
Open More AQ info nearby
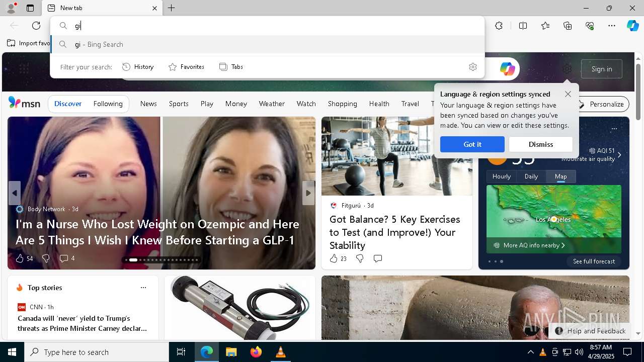(529, 245)
